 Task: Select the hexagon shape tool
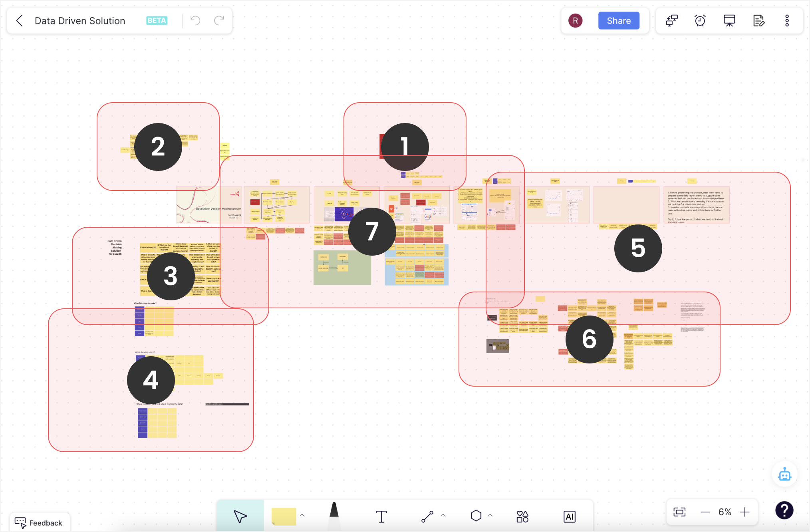[476, 516]
